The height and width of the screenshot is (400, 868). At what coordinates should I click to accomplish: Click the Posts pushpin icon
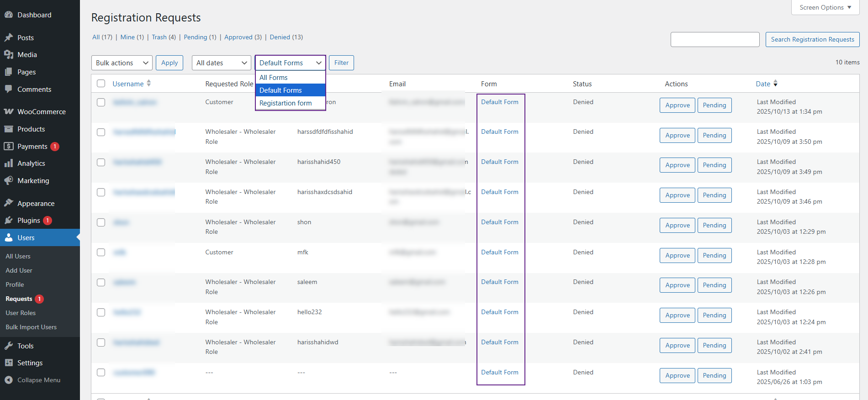[x=8, y=37]
